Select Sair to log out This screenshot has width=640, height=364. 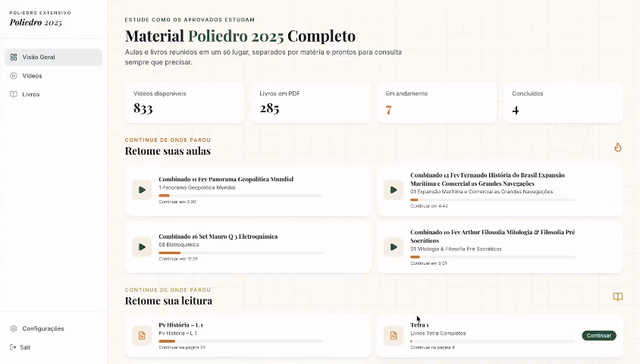pos(53,347)
